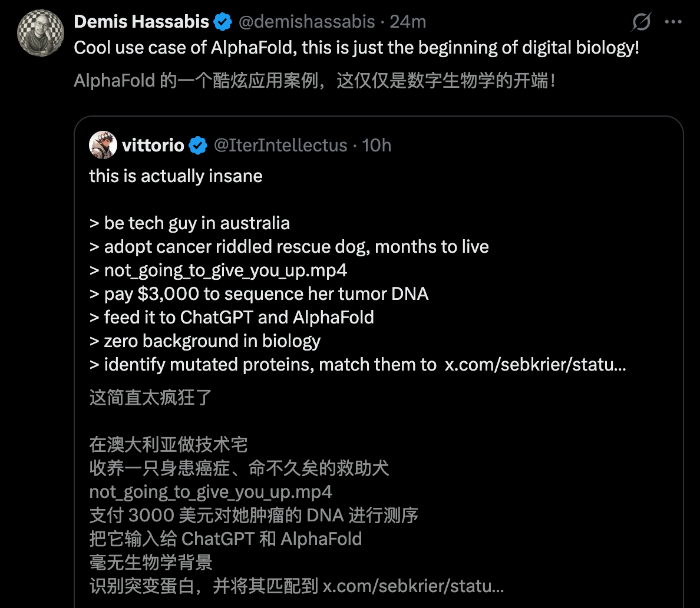Open the Grok actions icon on the tweet
The width and height of the screenshot is (700, 608).
coord(641,21)
